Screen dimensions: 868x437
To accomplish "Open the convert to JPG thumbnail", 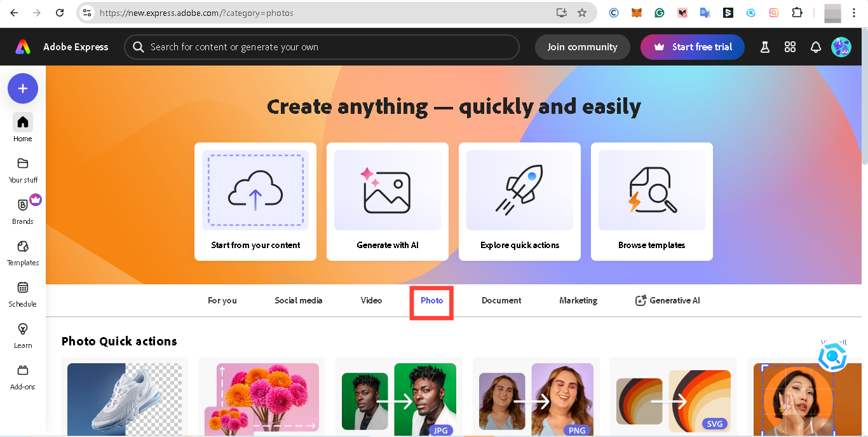I will [399, 399].
